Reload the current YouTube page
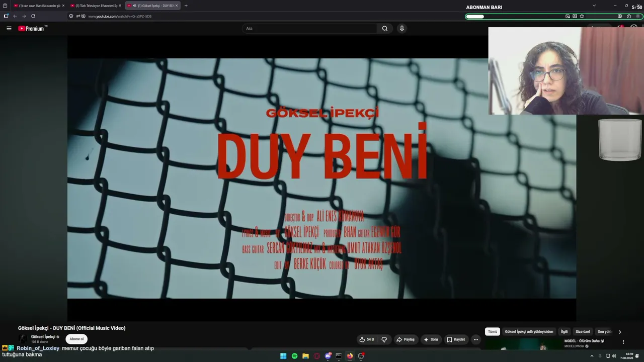The image size is (644, 362). [33, 16]
